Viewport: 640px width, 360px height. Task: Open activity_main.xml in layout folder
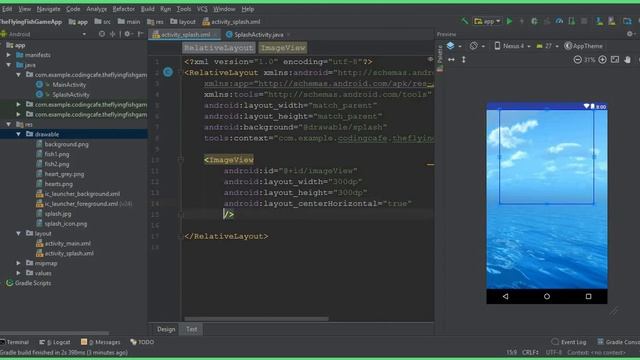tap(67, 244)
